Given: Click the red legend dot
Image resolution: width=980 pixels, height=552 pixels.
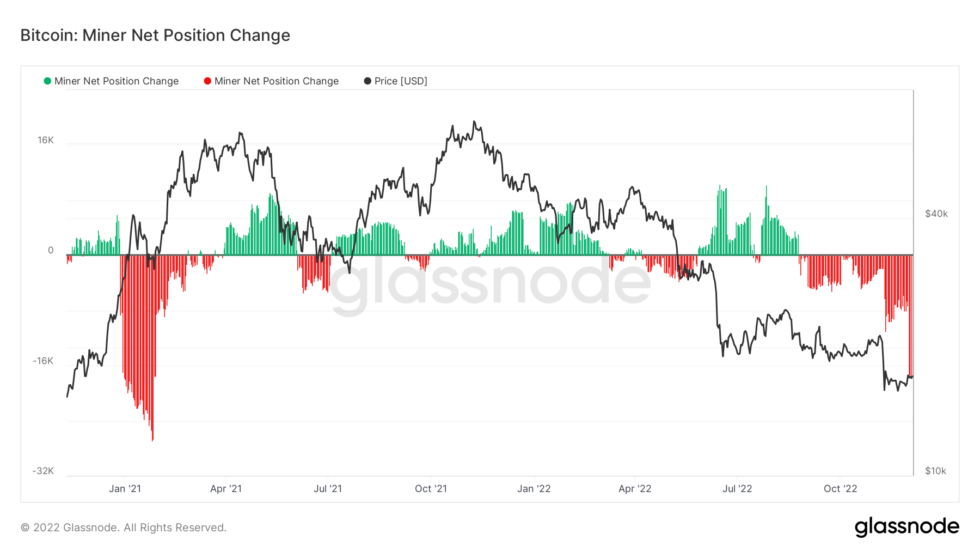Looking at the screenshot, I should pyautogui.click(x=207, y=81).
